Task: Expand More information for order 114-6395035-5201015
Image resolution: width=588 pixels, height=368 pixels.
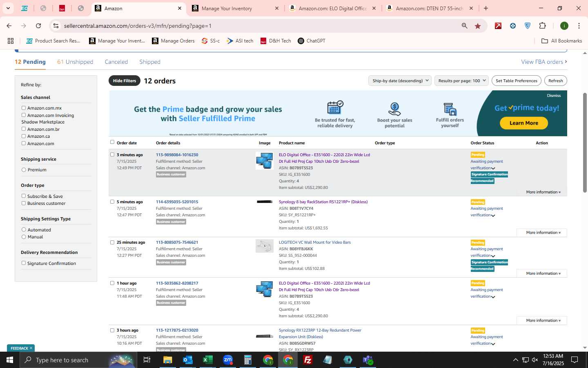Action: click(x=542, y=232)
